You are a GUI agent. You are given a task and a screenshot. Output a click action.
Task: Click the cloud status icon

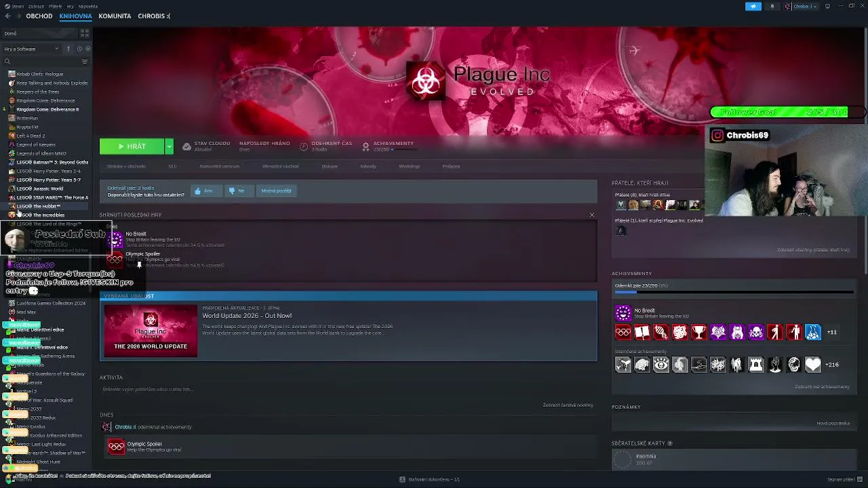click(186, 146)
